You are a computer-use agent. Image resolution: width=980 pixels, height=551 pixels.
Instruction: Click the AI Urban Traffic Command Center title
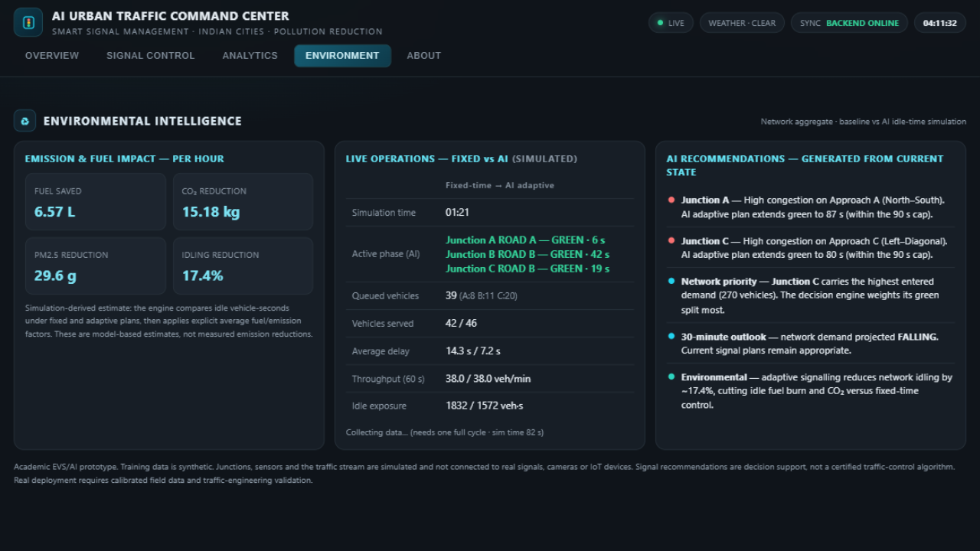(171, 16)
